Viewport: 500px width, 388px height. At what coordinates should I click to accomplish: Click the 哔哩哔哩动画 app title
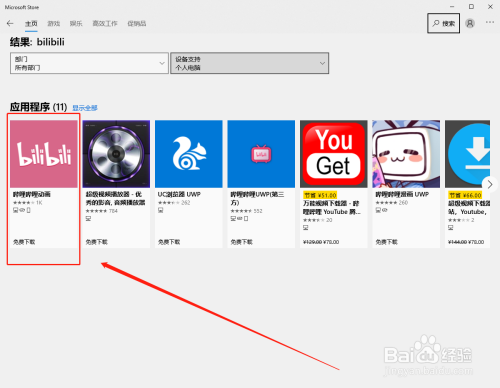click(32, 194)
